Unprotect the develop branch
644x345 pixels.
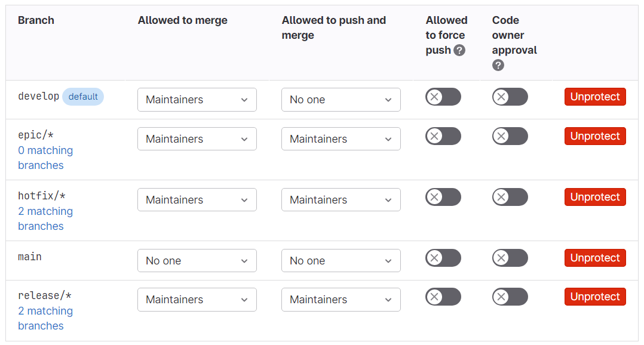click(595, 97)
